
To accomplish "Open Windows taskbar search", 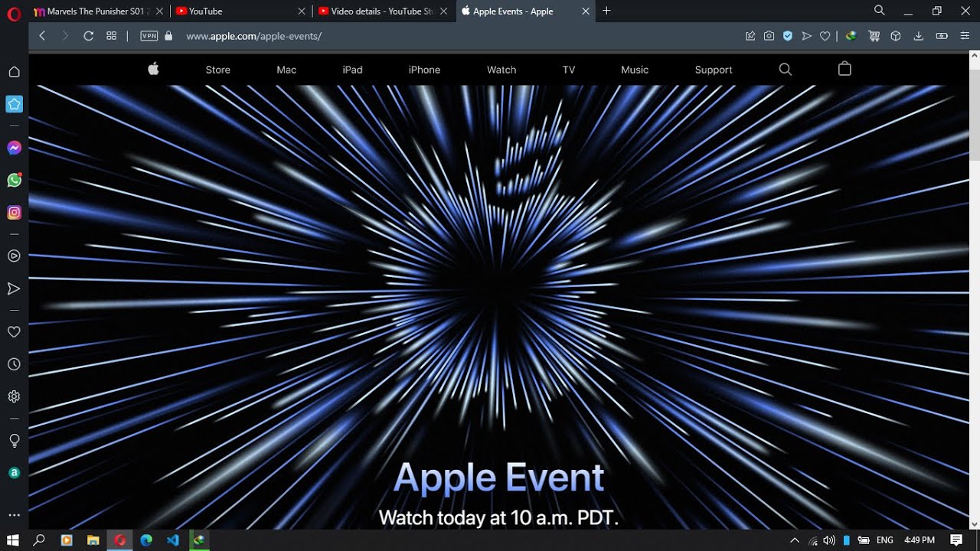I will (x=39, y=540).
